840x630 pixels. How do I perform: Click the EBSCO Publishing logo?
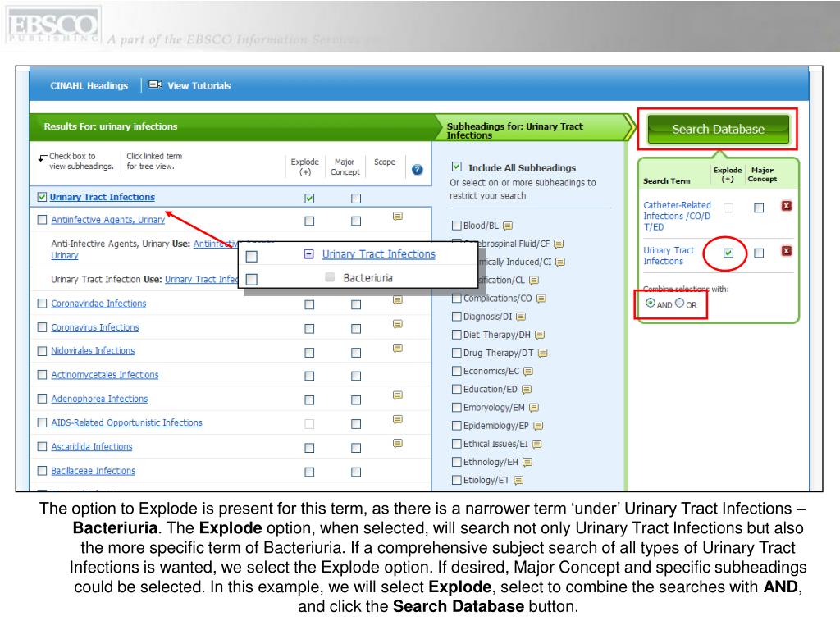tap(53, 25)
